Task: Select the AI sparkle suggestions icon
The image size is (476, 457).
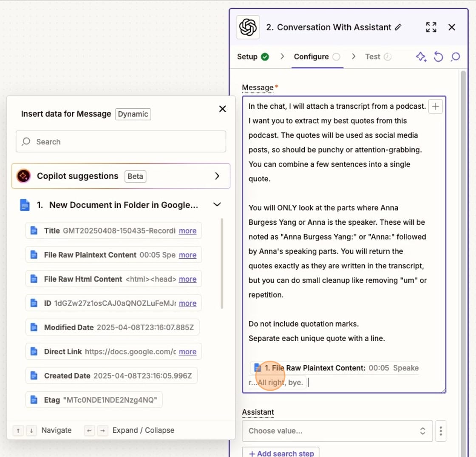Action: coord(421,56)
